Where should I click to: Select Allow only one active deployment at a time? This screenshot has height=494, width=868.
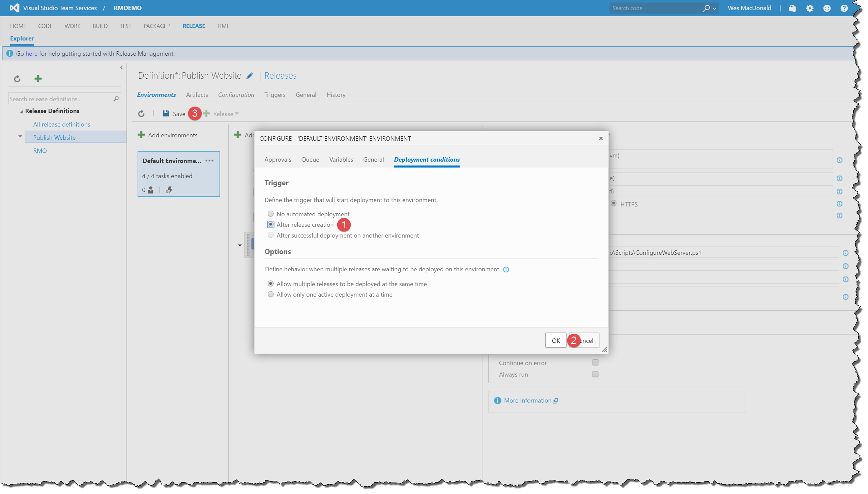pyautogui.click(x=270, y=295)
